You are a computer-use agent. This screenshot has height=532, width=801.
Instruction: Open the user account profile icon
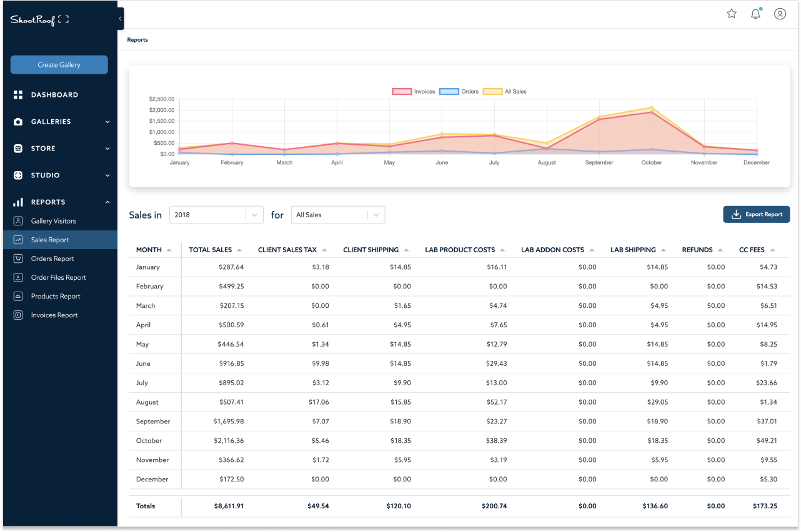780,14
